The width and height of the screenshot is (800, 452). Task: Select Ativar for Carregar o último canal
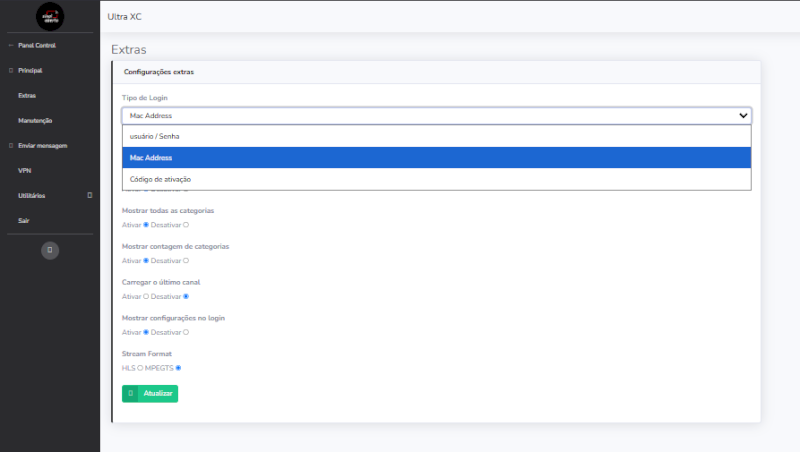pos(146,296)
